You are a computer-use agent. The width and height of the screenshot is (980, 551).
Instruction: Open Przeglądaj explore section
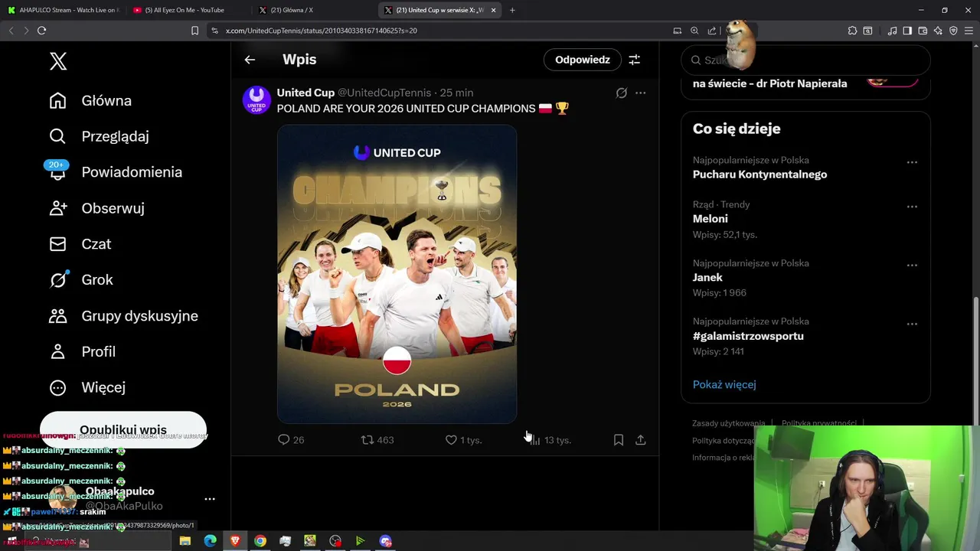pos(99,136)
